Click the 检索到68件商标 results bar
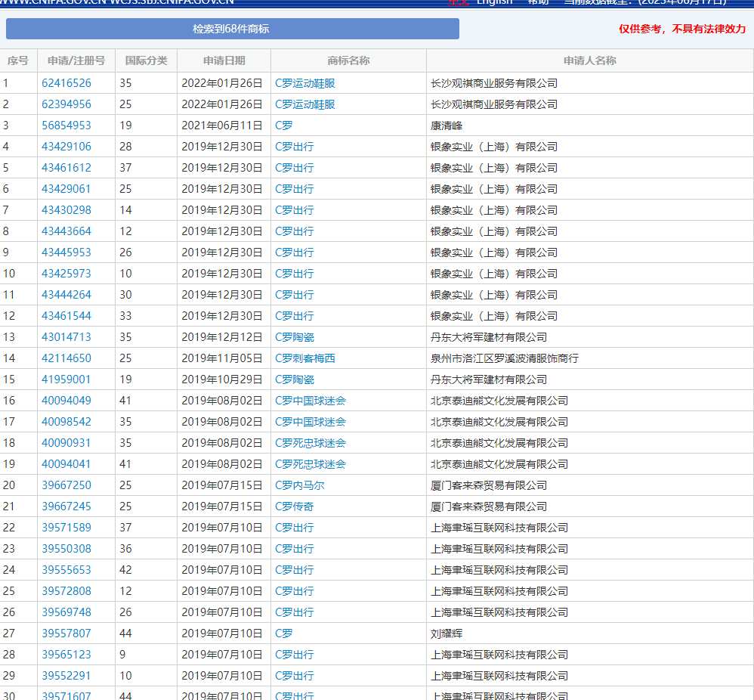 coord(232,29)
